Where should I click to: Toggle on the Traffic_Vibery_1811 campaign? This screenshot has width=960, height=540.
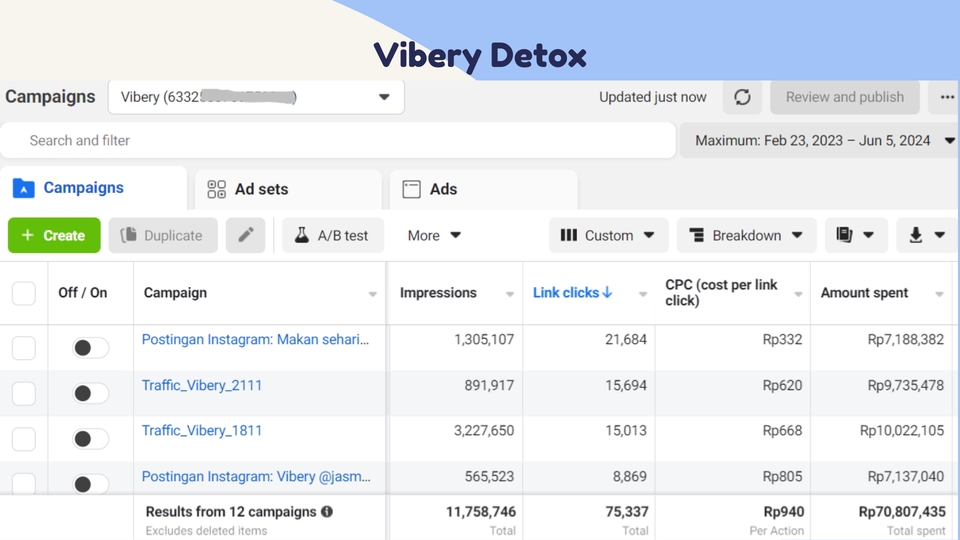point(90,438)
